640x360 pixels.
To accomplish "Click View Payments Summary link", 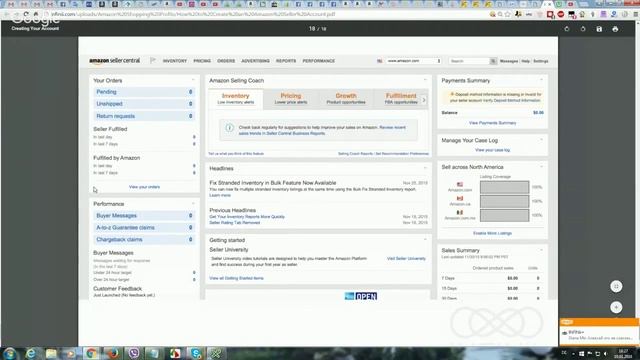I will [x=492, y=123].
